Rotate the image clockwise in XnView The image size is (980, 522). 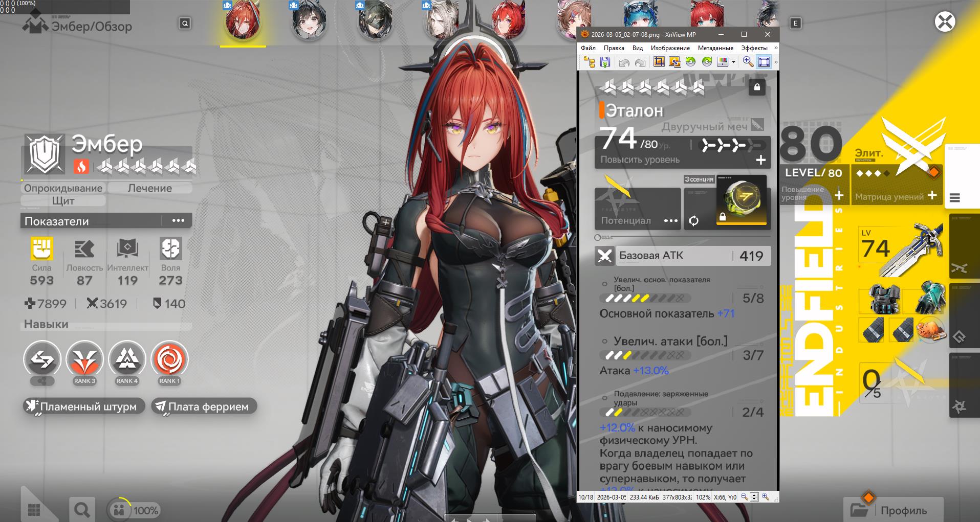707,62
